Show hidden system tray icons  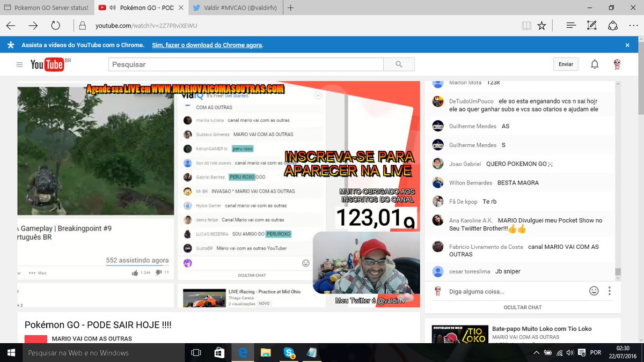point(536,352)
